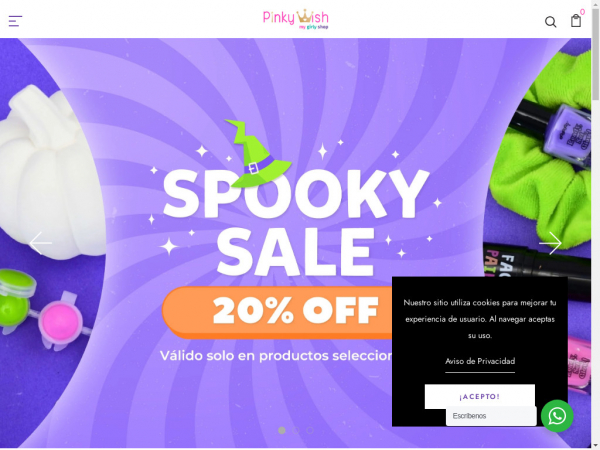This screenshot has height=450, width=600.
Task: Open the shopping bag cart
Action: pyautogui.click(x=576, y=21)
